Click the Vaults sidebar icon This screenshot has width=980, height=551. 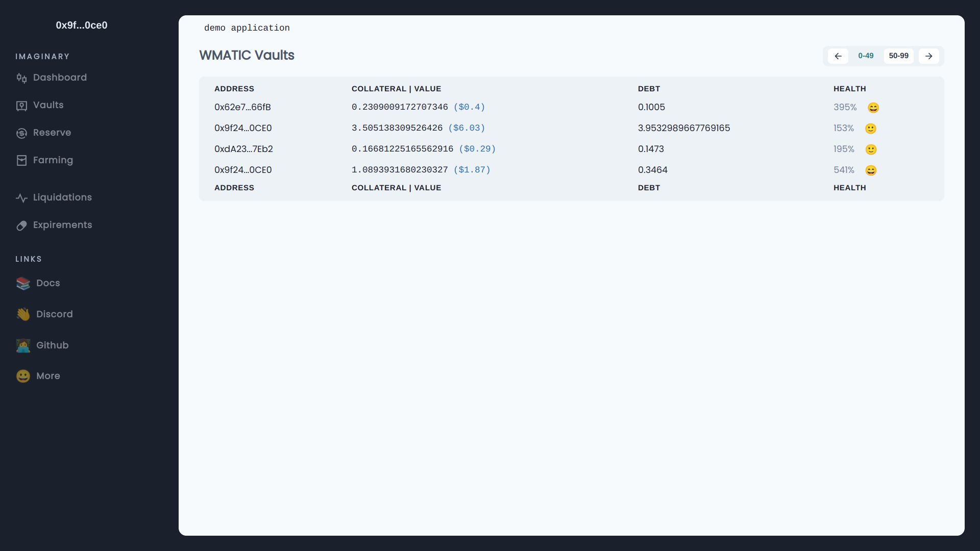click(x=21, y=106)
